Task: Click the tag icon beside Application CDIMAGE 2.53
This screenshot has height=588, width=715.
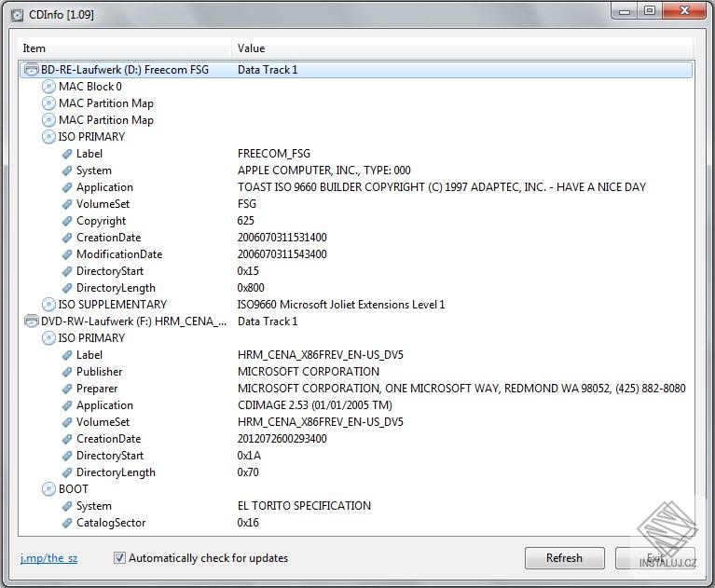Action: point(67,405)
